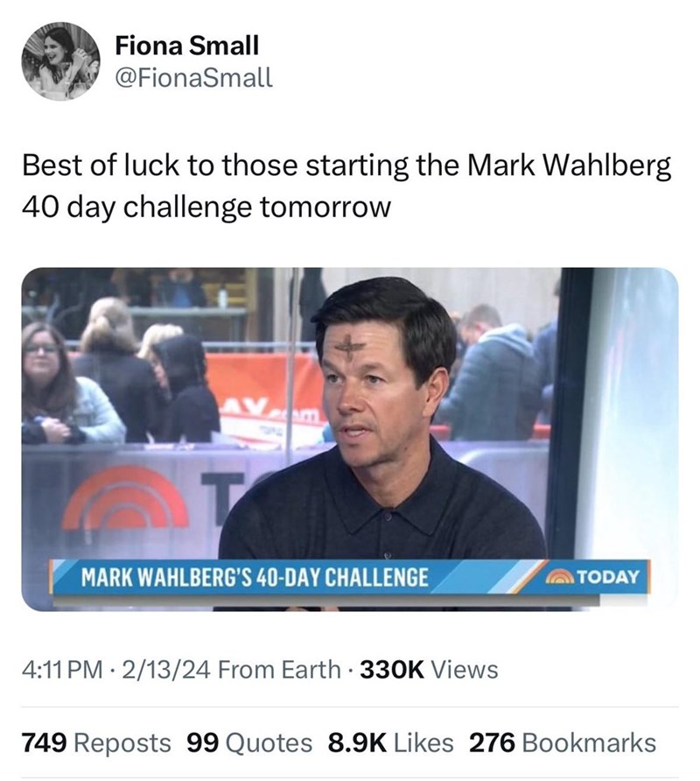The height and width of the screenshot is (781, 700).
Task: Open the embedded TV interview image
Action: click(x=349, y=438)
